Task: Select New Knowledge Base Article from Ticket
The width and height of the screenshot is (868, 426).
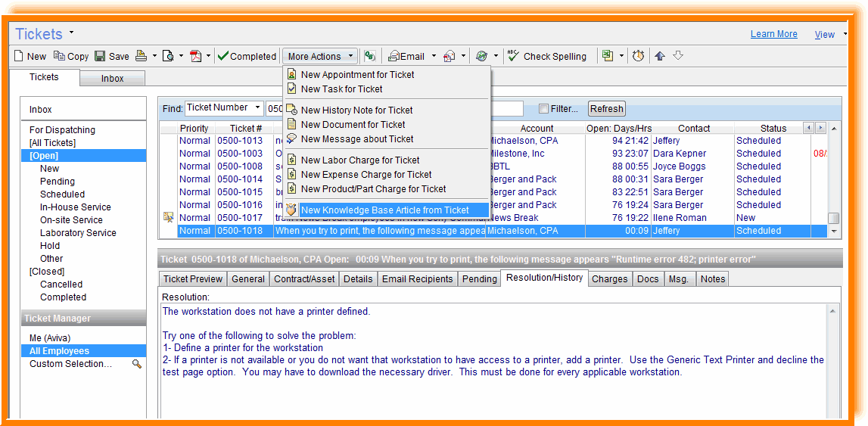Action: 384,210
